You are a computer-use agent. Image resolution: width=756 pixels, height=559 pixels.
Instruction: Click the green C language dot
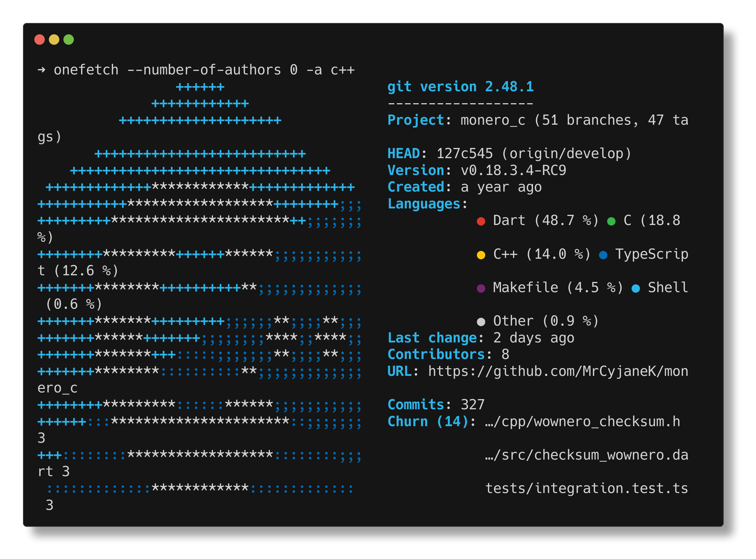tap(611, 221)
